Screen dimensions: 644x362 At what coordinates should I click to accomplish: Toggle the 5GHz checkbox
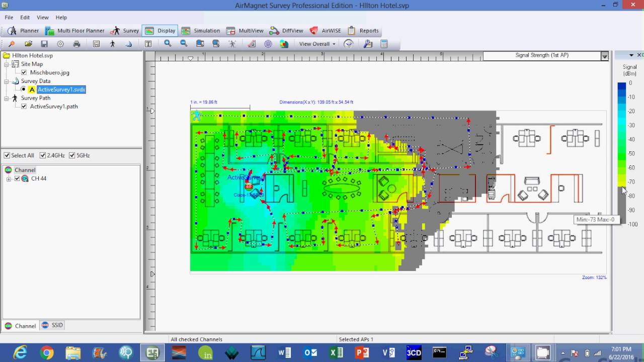(72, 156)
